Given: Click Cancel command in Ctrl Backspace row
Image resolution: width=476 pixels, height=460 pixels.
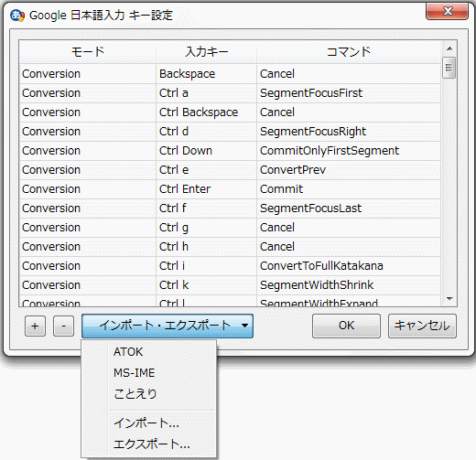Looking at the screenshot, I should [349, 112].
